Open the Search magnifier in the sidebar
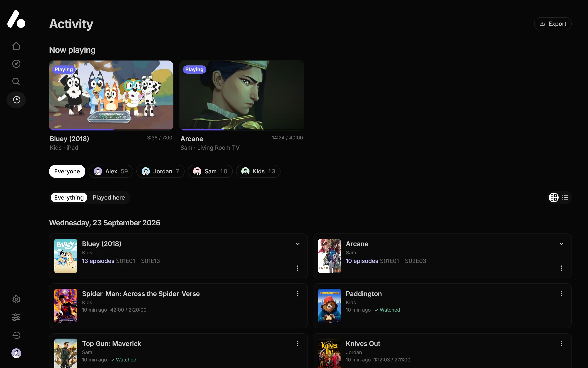Viewport: 588px width, 368px height. pyautogui.click(x=16, y=82)
